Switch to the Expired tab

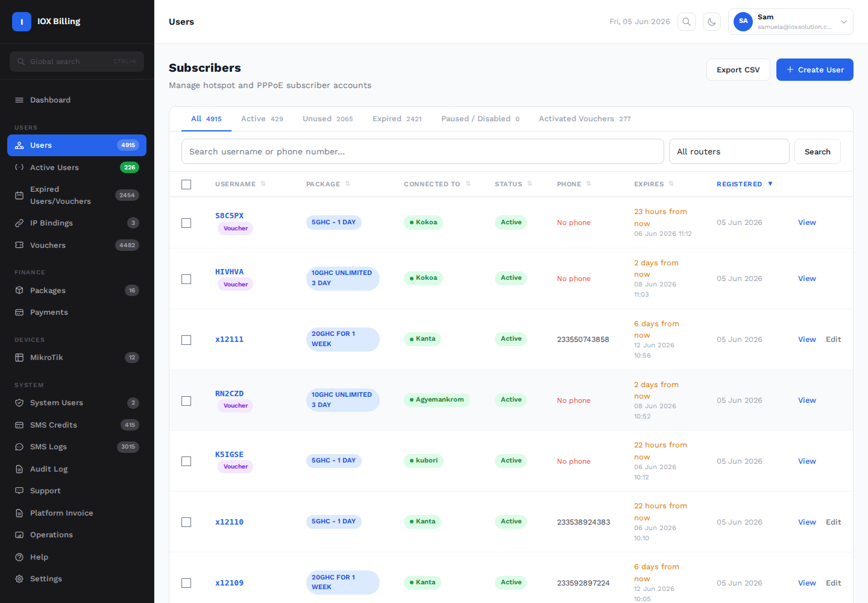click(397, 119)
